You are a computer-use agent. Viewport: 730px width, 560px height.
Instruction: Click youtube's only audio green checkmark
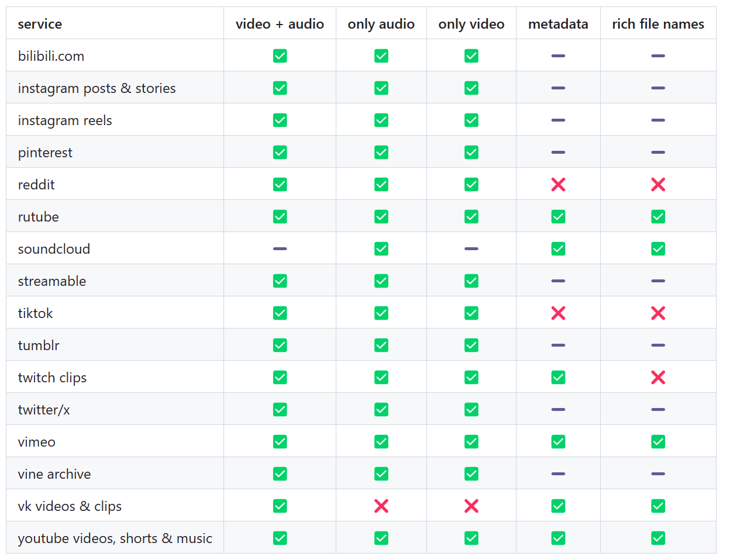coord(381,538)
